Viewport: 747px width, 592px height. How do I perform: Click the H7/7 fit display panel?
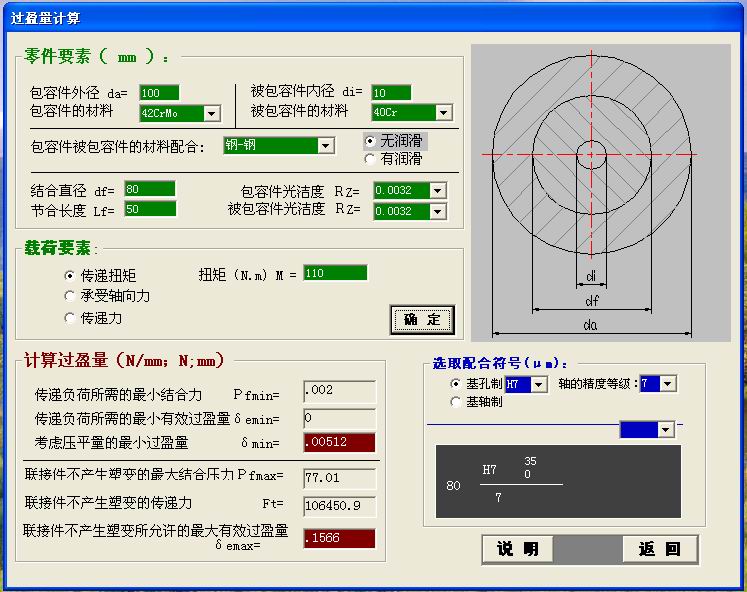coord(558,482)
